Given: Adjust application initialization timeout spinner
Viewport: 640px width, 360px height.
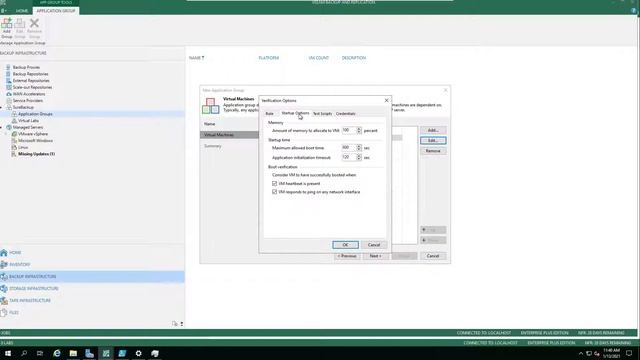Looking at the screenshot, I should [359, 157].
